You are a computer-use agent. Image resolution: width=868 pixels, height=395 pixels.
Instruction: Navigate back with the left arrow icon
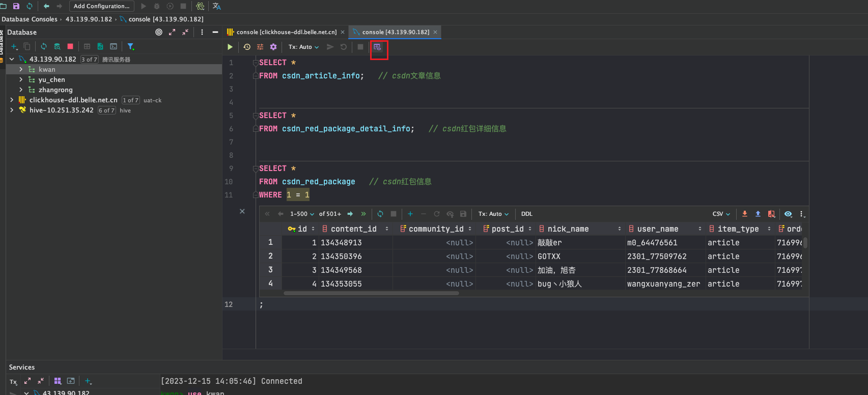click(x=46, y=6)
